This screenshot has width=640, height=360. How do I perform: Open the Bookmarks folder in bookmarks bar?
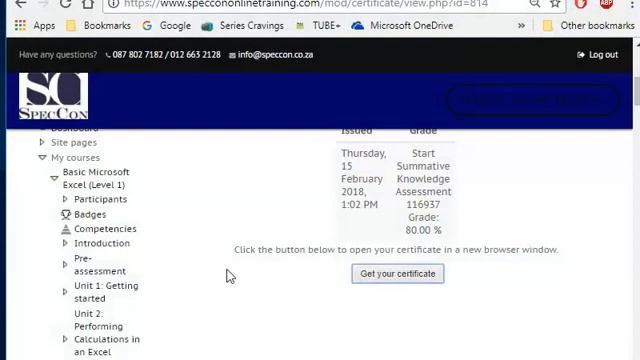point(98,26)
